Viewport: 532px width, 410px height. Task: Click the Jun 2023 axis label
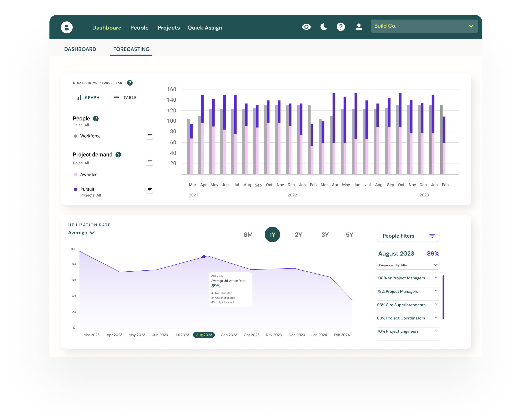(x=160, y=335)
